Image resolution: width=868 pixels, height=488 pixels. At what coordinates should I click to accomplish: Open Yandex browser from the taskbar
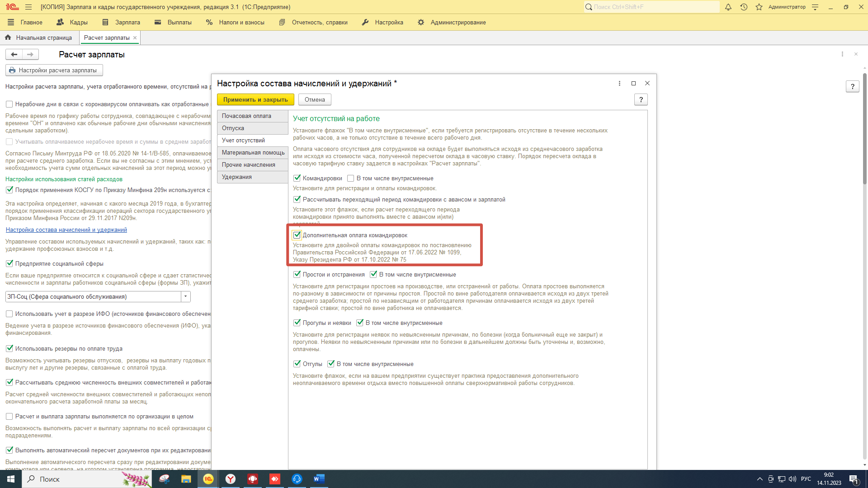pos(231,479)
